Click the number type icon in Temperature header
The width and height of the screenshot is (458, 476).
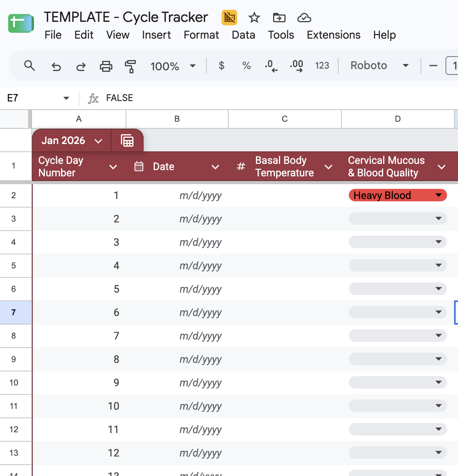[241, 167]
